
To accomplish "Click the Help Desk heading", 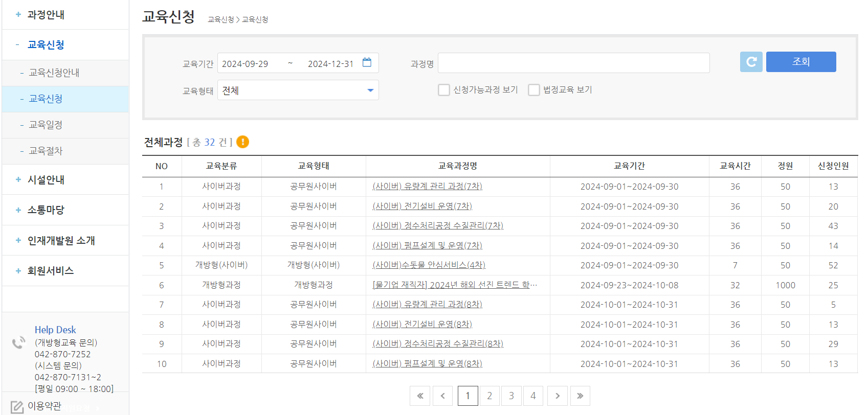I will 55,330.
